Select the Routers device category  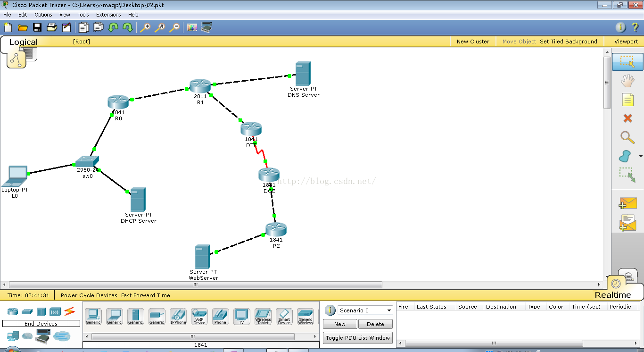(13, 311)
